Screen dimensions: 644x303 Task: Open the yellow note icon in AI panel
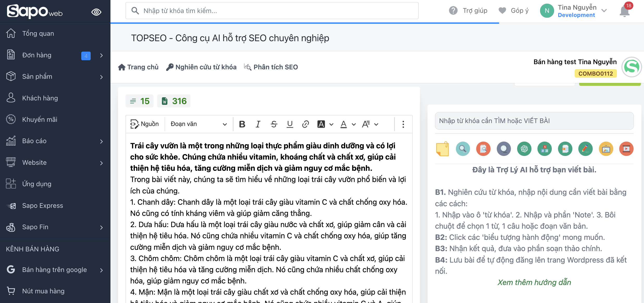[443, 149]
